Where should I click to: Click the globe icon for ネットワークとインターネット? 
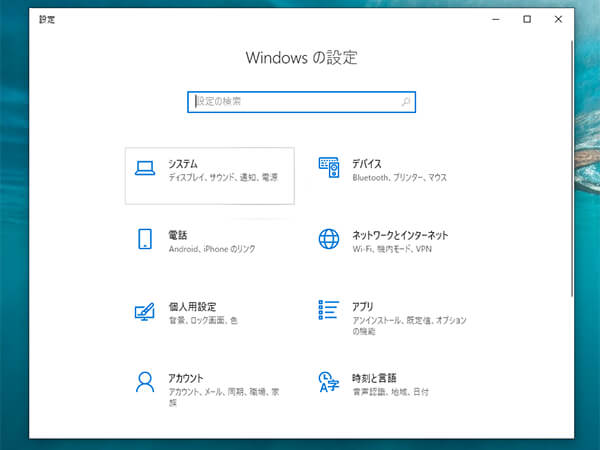[x=329, y=239]
